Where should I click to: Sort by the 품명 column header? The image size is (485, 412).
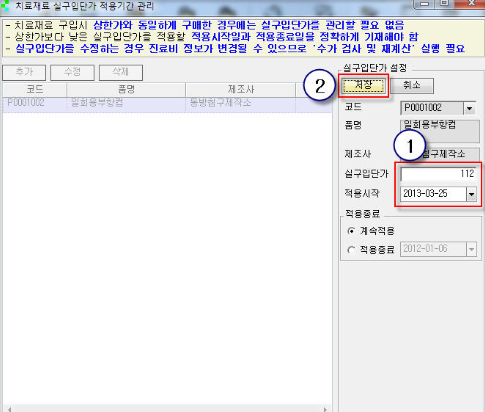coord(126,90)
